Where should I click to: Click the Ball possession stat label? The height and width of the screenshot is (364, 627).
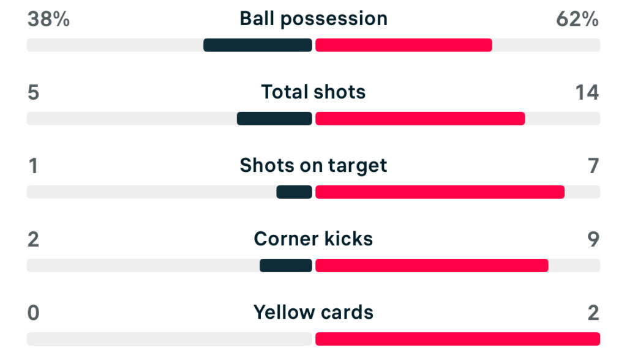pos(313,18)
